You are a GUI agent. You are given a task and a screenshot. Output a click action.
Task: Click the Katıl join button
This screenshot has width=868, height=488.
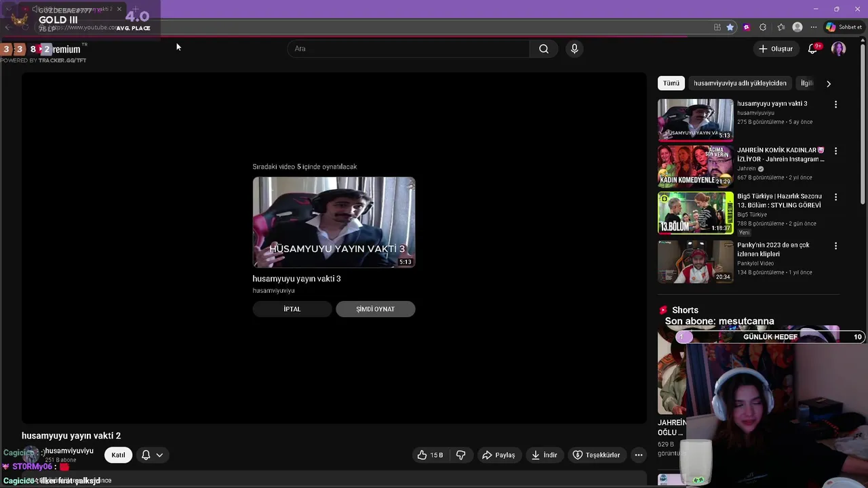point(118,455)
